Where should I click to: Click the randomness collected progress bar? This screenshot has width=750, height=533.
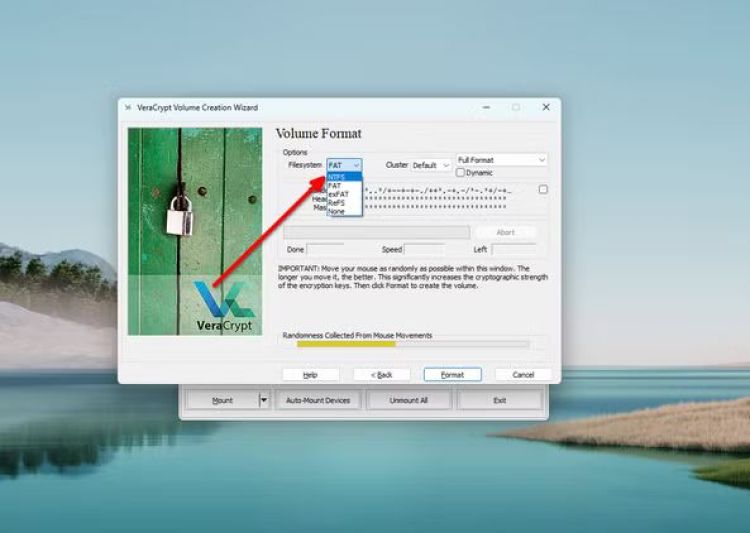(405, 344)
